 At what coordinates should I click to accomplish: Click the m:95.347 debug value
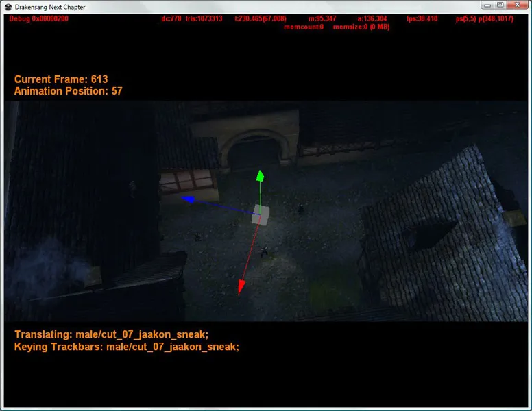(322, 18)
